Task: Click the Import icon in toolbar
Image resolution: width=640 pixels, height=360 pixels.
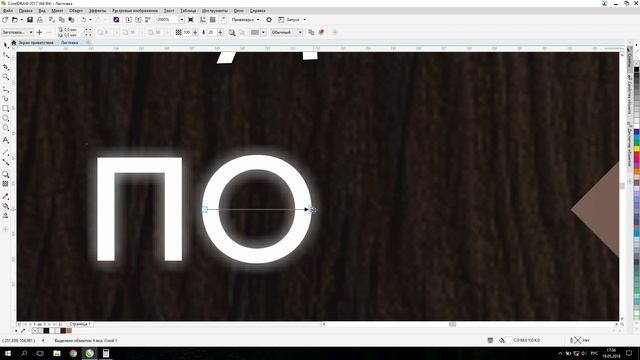Action: point(129,20)
